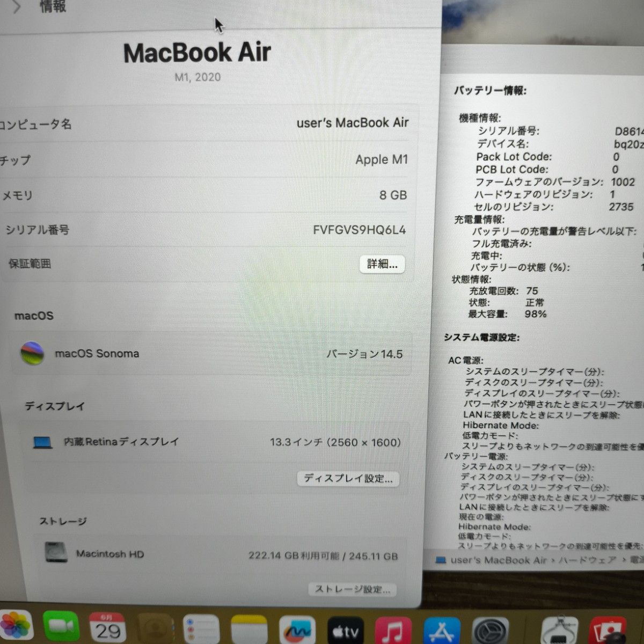Click the 最大容量: 98% line
This screenshot has width=644, height=644.
coord(507,314)
